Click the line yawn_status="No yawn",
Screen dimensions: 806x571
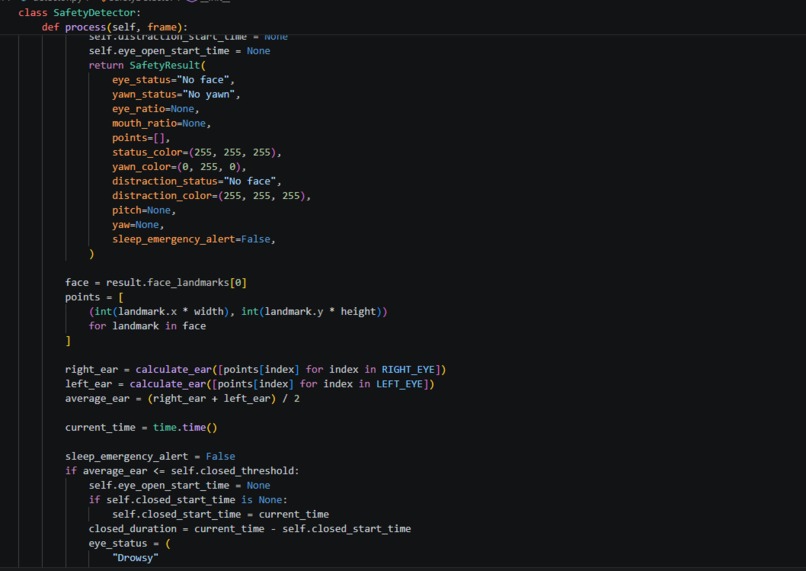pyautogui.click(x=176, y=94)
